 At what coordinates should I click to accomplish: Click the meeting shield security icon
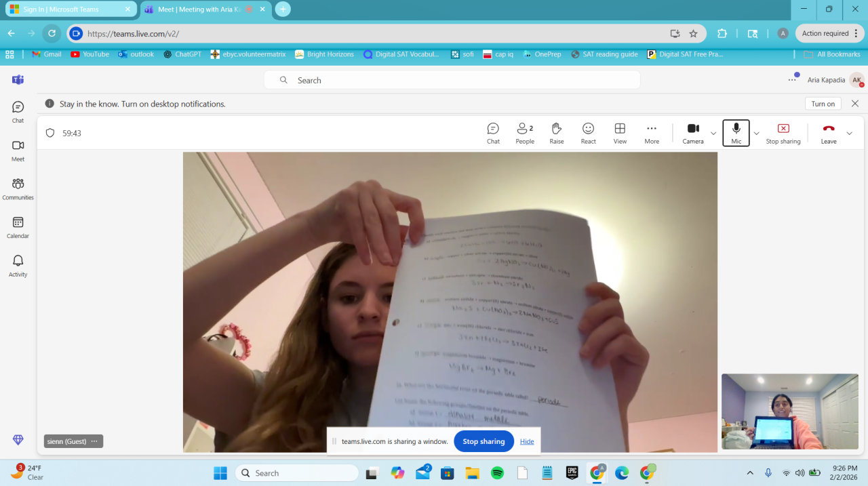click(50, 134)
